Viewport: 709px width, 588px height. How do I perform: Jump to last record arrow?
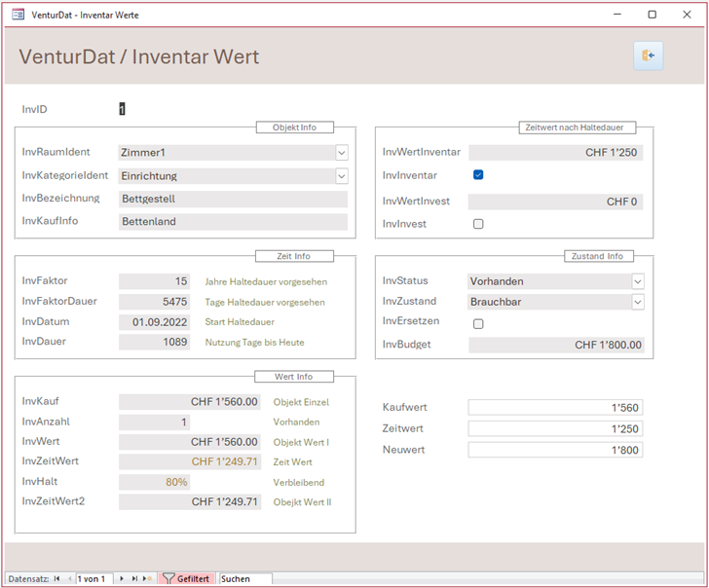[x=134, y=578]
